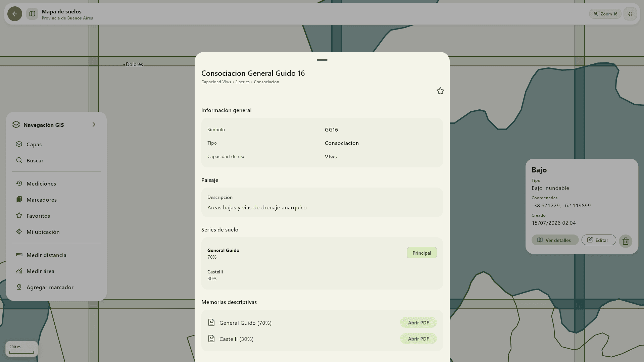Open PDF for General Guido (70%)
This screenshot has height=362, width=644.
tap(418, 323)
